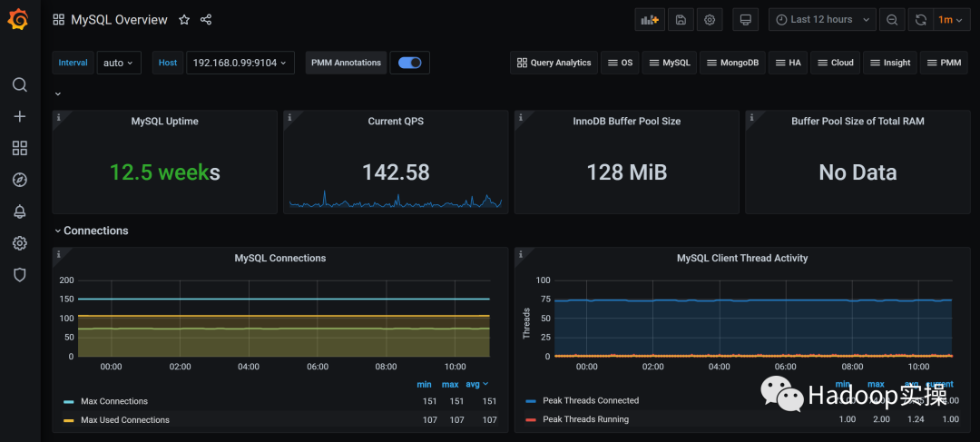
Task: Show info for Current QPS panel
Action: pyautogui.click(x=289, y=117)
